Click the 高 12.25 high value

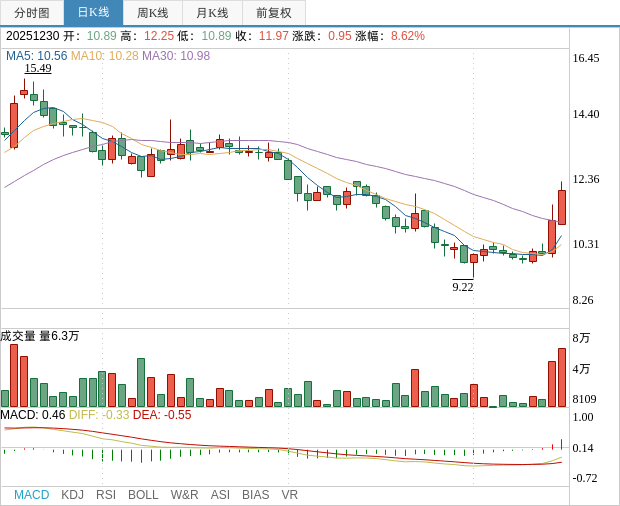[147, 36]
